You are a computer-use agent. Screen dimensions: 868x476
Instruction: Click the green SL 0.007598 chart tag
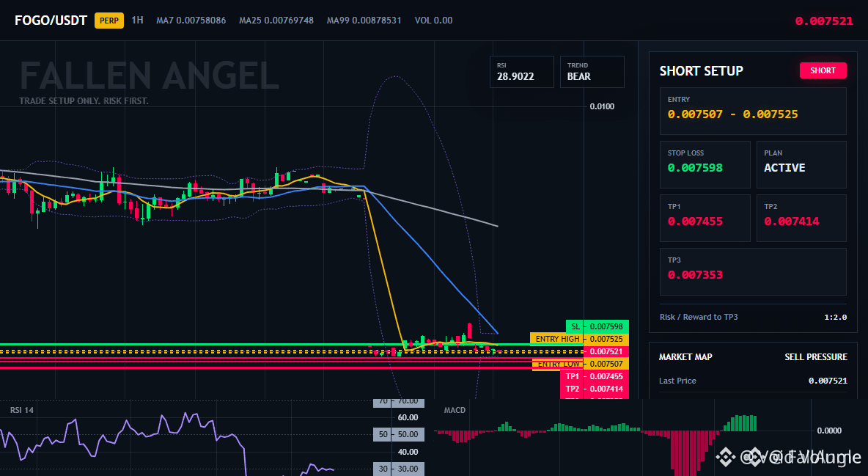pyautogui.click(x=597, y=326)
